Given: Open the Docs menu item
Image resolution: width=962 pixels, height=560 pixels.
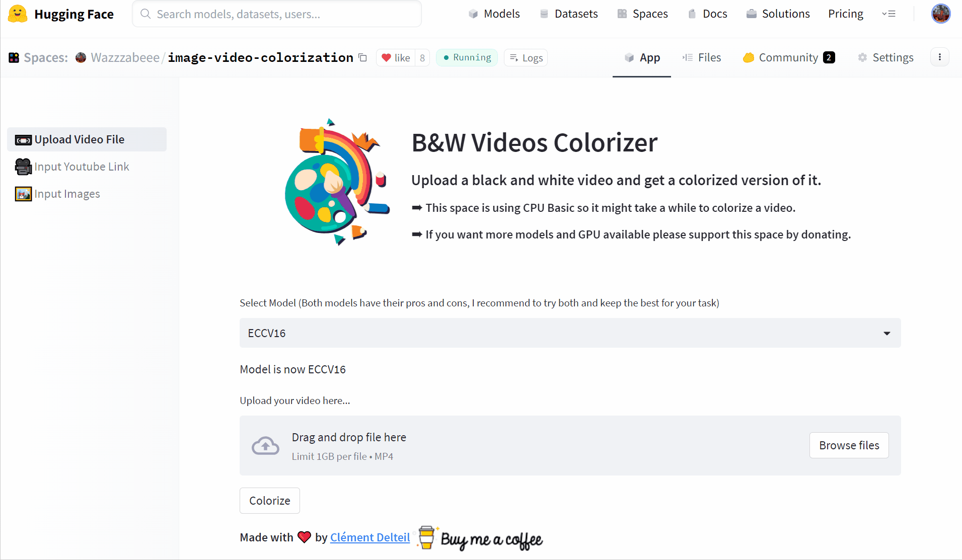Looking at the screenshot, I should [x=708, y=14].
